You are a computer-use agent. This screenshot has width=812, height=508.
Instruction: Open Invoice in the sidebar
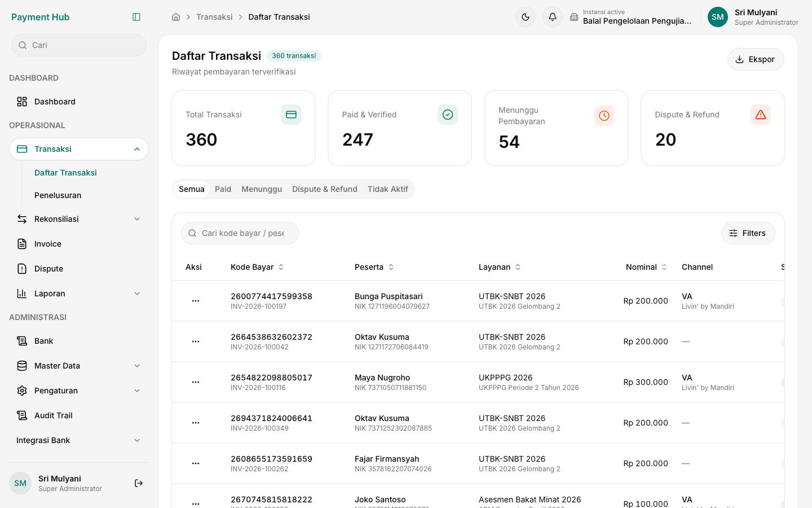(x=79, y=244)
